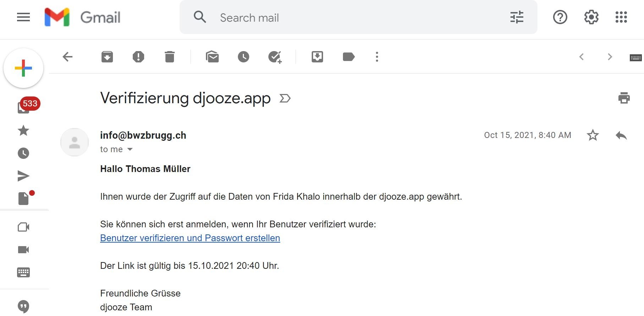The width and height of the screenshot is (644, 316).
Task: Compose a new email with plus button
Action: (x=23, y=68)
